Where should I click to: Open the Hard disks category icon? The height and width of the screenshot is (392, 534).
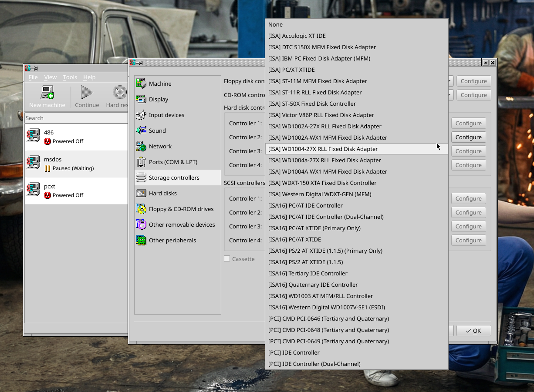[141, 193]
